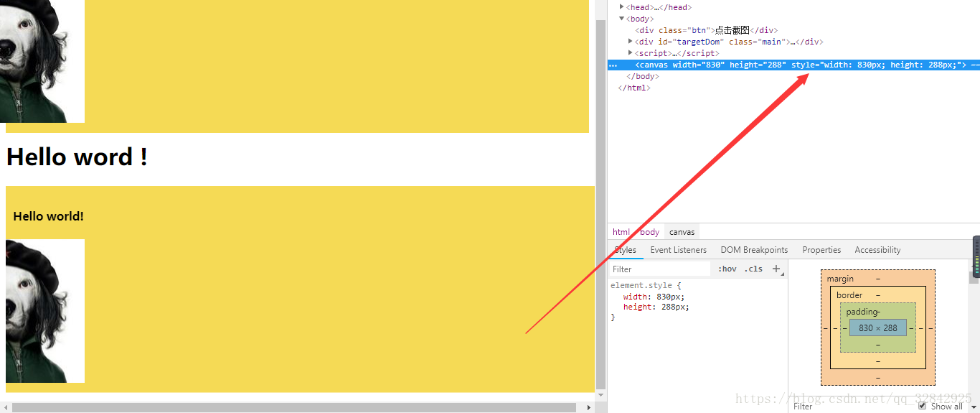Open the Accessibility tab

click(877, 250)
